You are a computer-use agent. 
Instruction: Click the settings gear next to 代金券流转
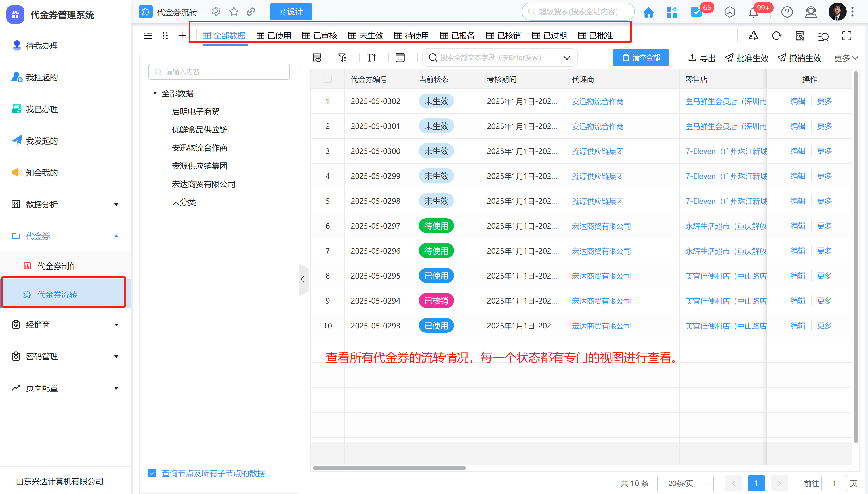216,12
